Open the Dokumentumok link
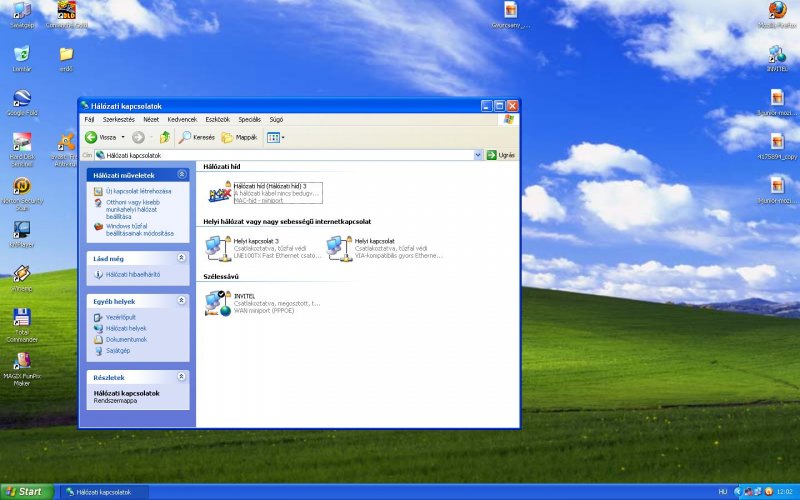Image resolution: width=800 pixels, height=500 pixels. coord(126,340)
